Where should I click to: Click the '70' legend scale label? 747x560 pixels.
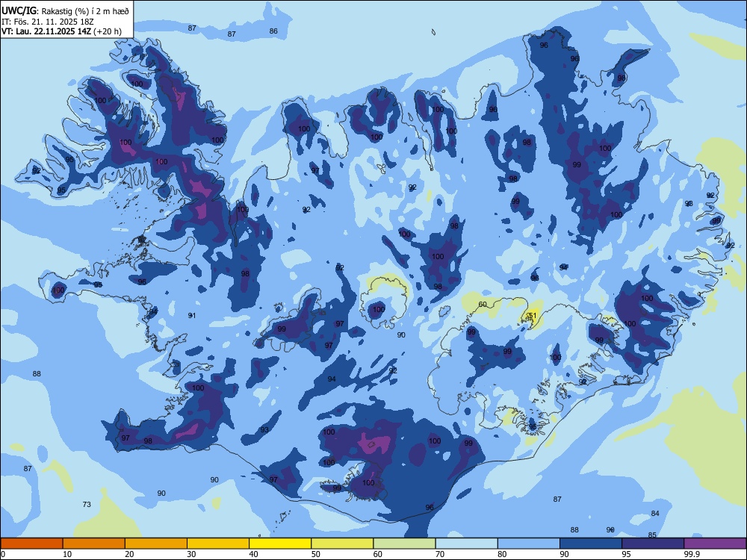tap(440, 554)
